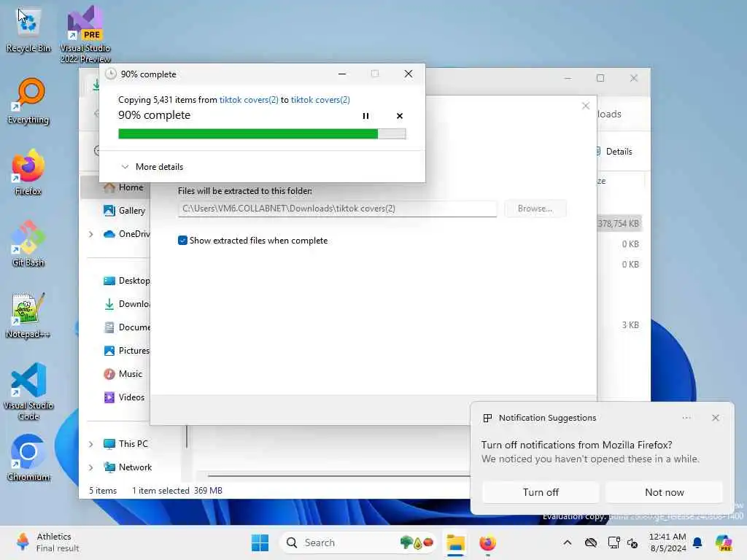Uncheck Show extracted files when complete
This screenshot has height=560, width=747.
(x=182, y=241)
